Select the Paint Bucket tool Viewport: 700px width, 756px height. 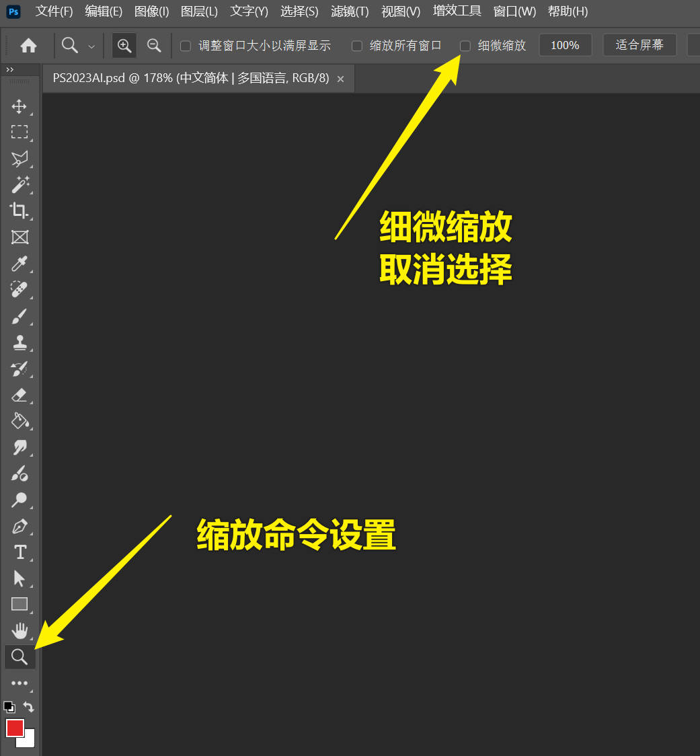[20, 421]
